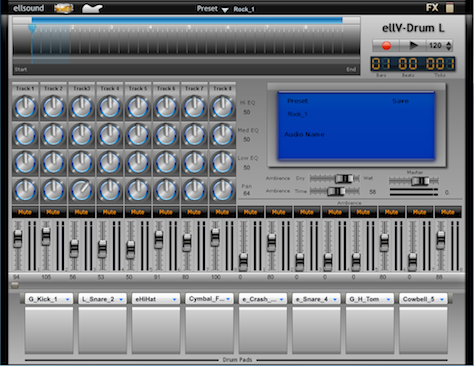The width and height of the screenshot is (474, 366).
Task: Open the eHiHat pad dropdown
Action: [x=156, y=299]
